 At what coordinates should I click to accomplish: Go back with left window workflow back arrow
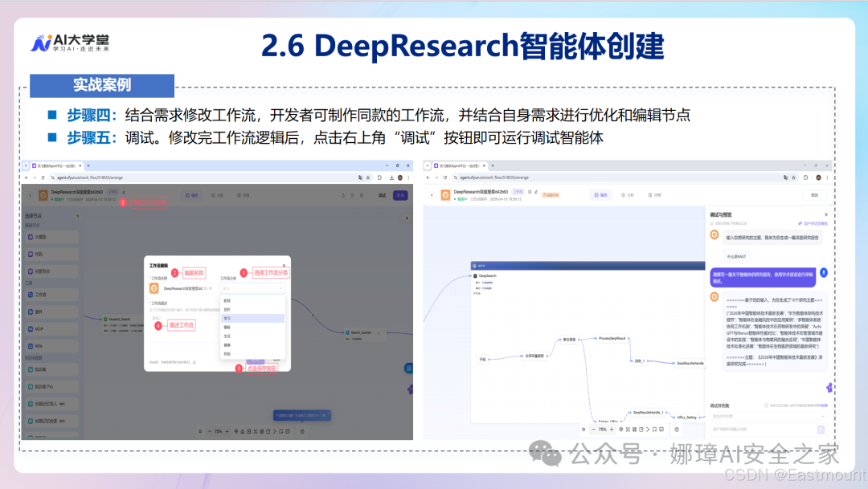tap(31, 195)
